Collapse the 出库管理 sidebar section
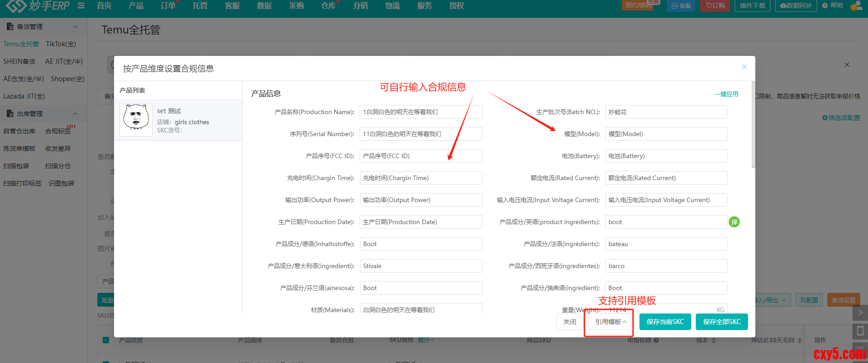 pos(76,114)
